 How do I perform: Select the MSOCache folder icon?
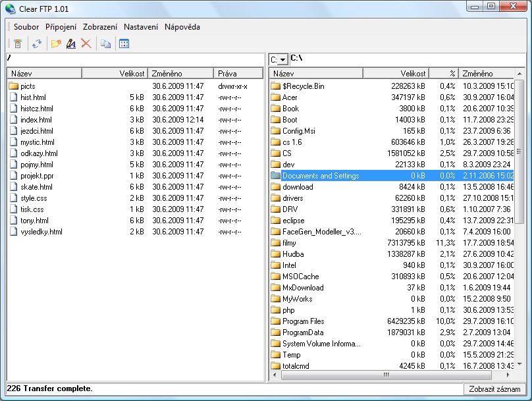(x=275, y=277)
